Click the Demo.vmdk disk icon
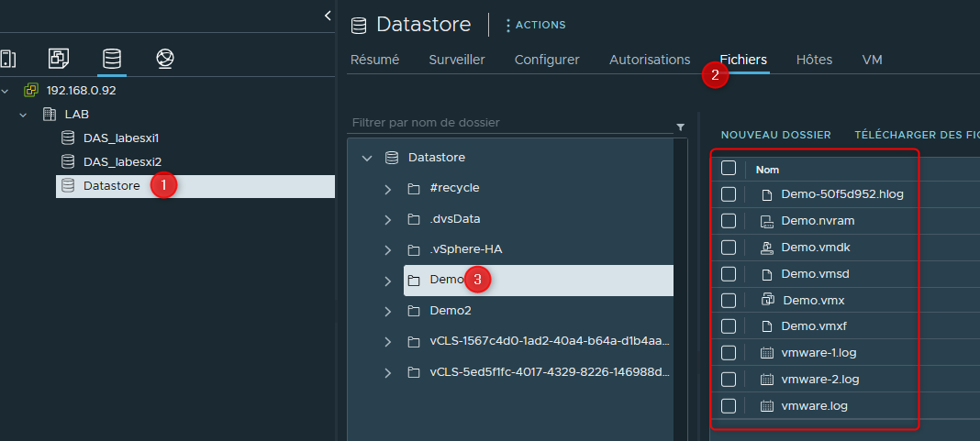This screenshot has width=980, height=441. [x=767, y=248]
